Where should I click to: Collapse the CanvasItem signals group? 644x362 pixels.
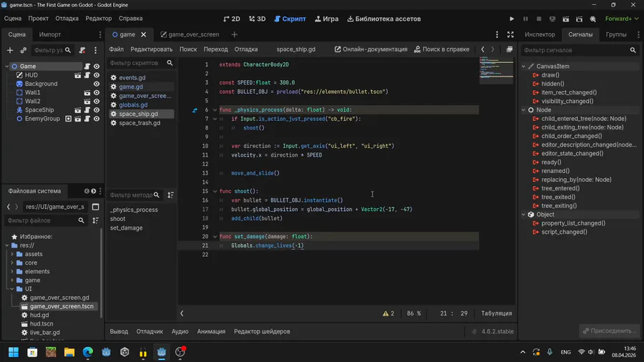click(x=524, y=67)
